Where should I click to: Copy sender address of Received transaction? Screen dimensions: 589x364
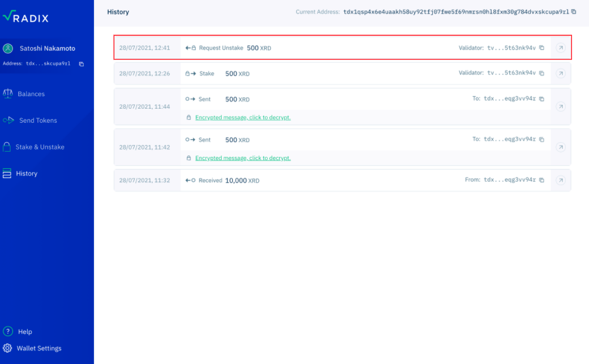(x=541, y=180)
